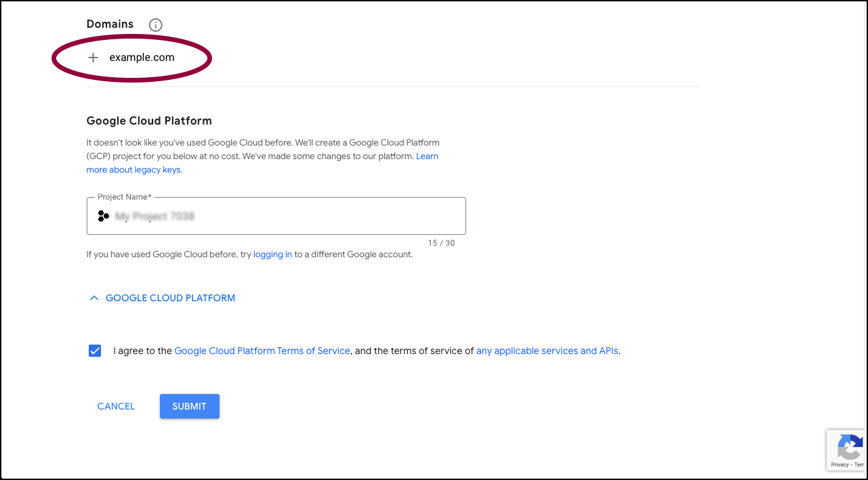Open 'any applicable services and APIs' link
The width and height of the screenshot is (868, 480).
click(x=547, y=351)
